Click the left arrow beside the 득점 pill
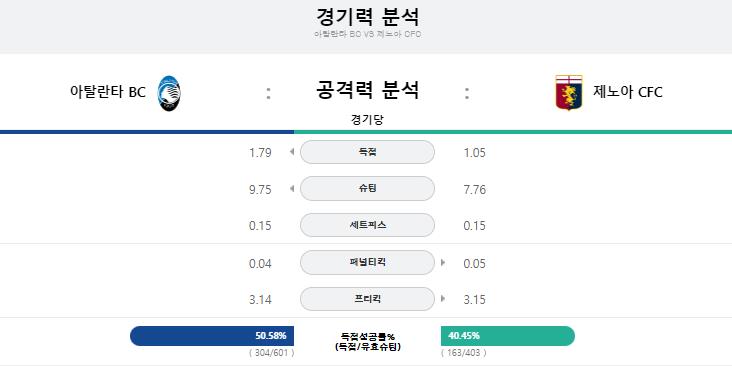 tap(292, 152)
